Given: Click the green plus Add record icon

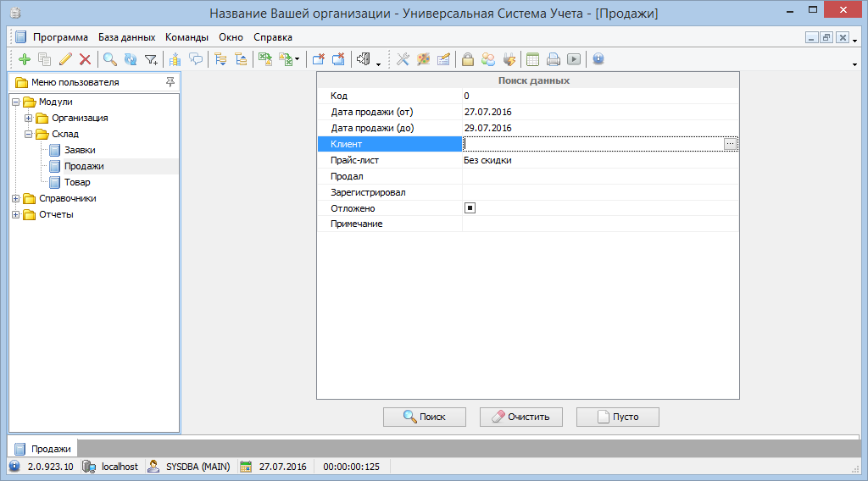Looking at the screenshot, I should (x=24, y=59).
